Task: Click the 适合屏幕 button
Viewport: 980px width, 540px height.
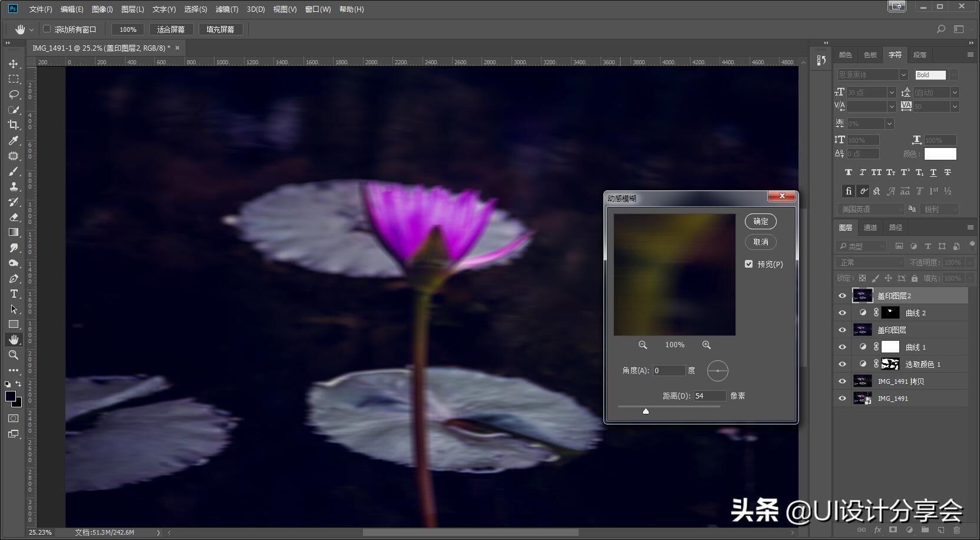Action: point(171,29)
